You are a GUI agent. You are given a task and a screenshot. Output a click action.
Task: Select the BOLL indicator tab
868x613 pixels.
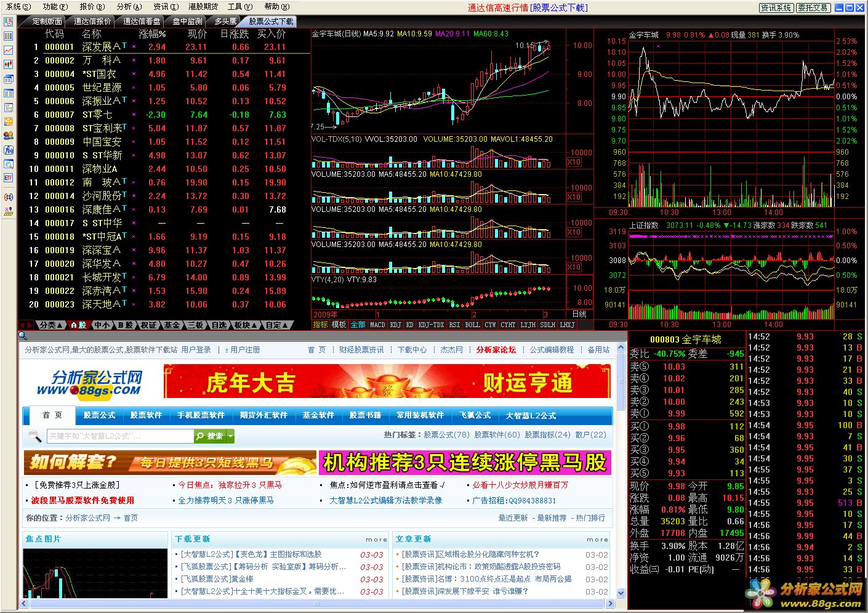tap(472, 325)
